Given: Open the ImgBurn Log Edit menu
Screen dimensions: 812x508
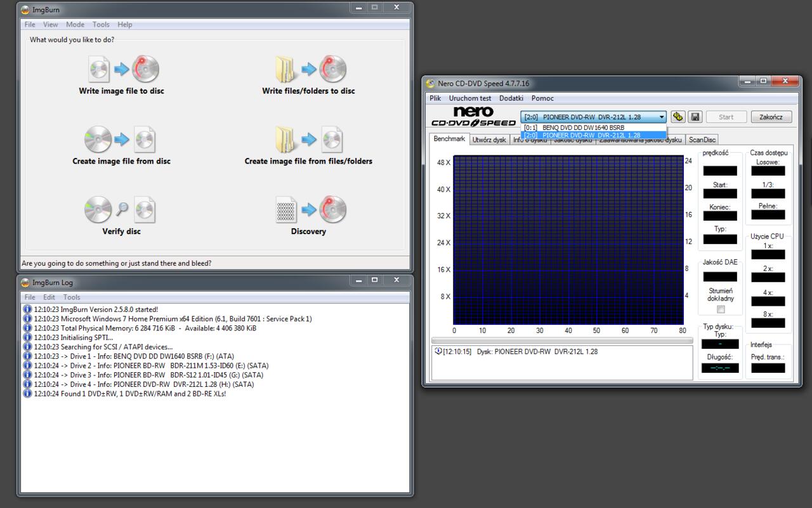Looking at the screenshot, I should [49, 297].
